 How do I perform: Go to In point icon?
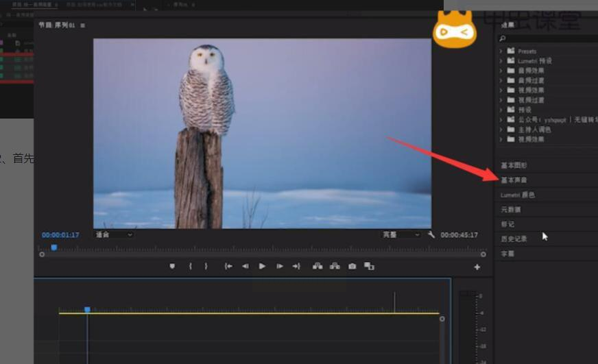(x=228, y=266)
